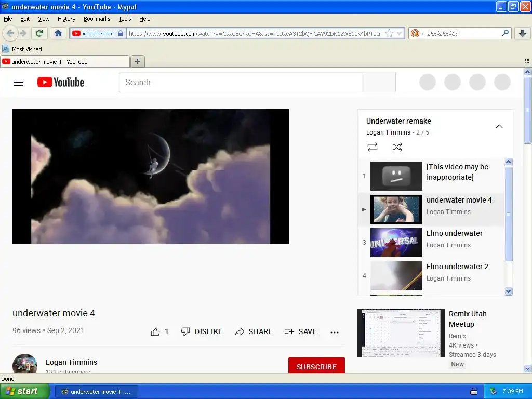The width and height of the screenshot is (532, 399).
Task: Open the Help menu
Action: click(x=144, y=19)
